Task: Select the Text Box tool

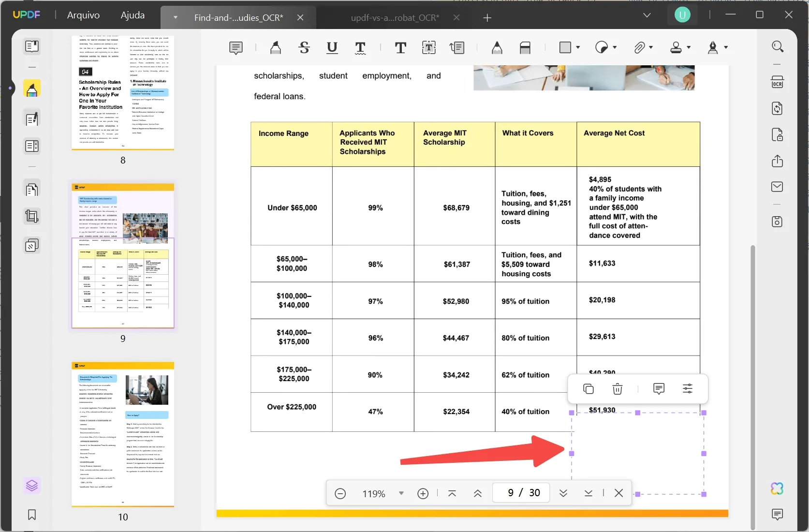Action: tap(429, 47)
